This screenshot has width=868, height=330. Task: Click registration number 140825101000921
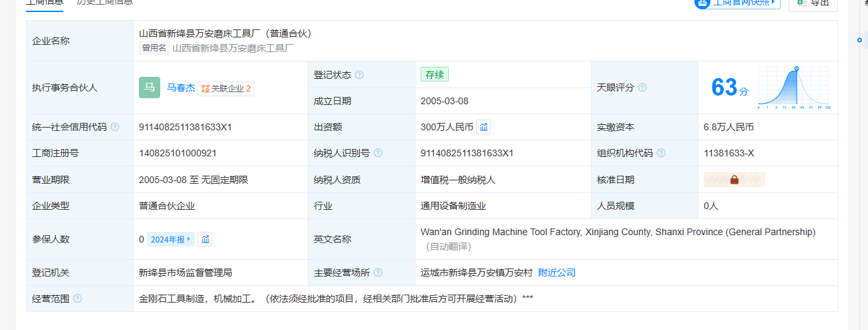tap(178, 153)
